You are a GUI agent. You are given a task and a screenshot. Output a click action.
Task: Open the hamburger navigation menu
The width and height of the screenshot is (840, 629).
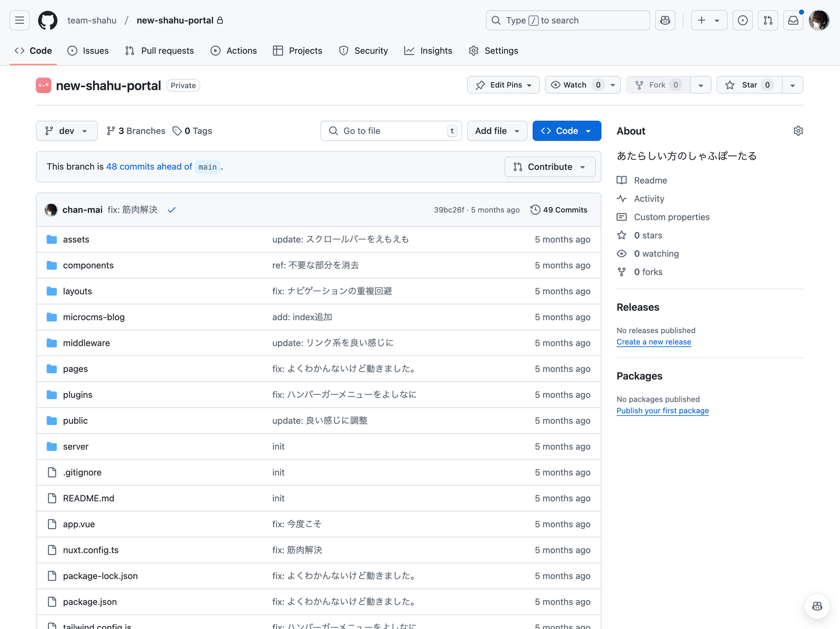[x=19, y=20]
